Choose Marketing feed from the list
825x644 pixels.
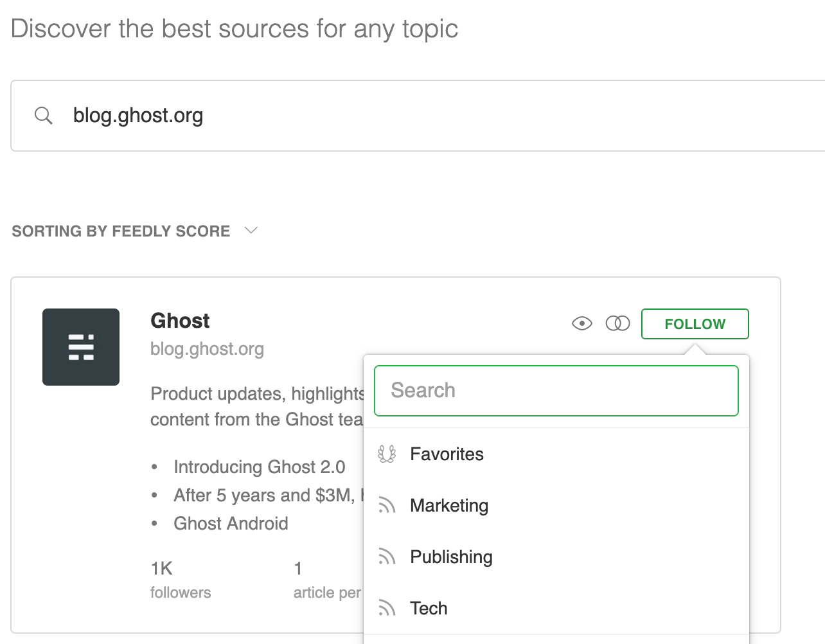click(449, 506)
